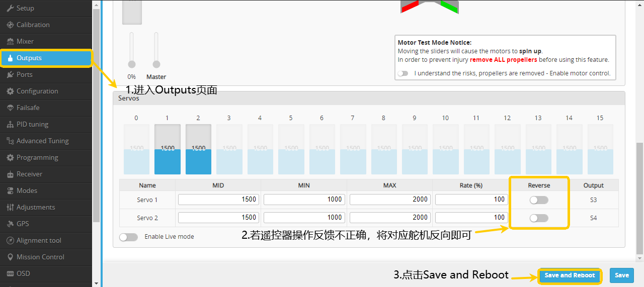This screenshot has width=644, height=287.
Task: Click the Programming gear icon
Action: pyautogui.click(x=10, y=157)
